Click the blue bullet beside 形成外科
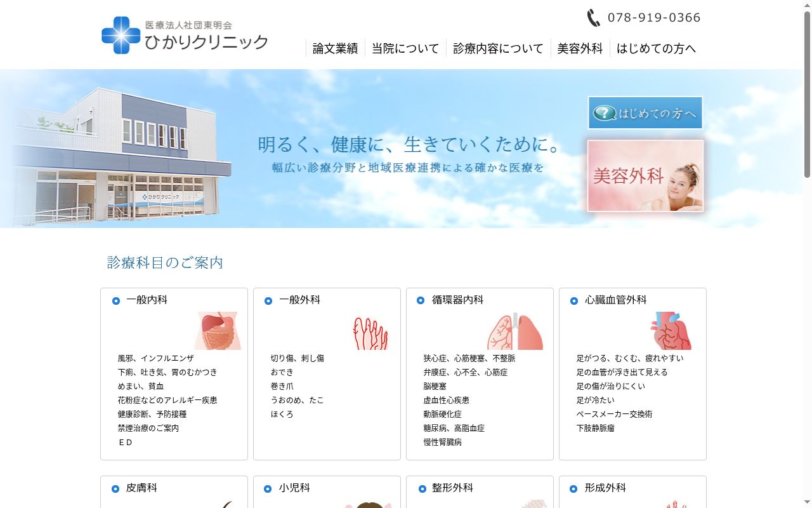Image resolution: width=812 pixels, height=508 pixels. (573, 489)
